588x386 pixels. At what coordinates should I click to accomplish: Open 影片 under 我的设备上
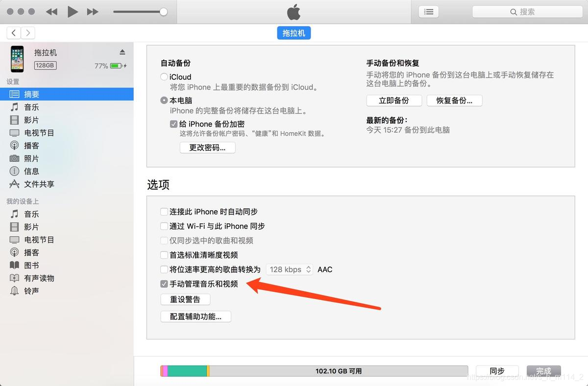[67, 227]
